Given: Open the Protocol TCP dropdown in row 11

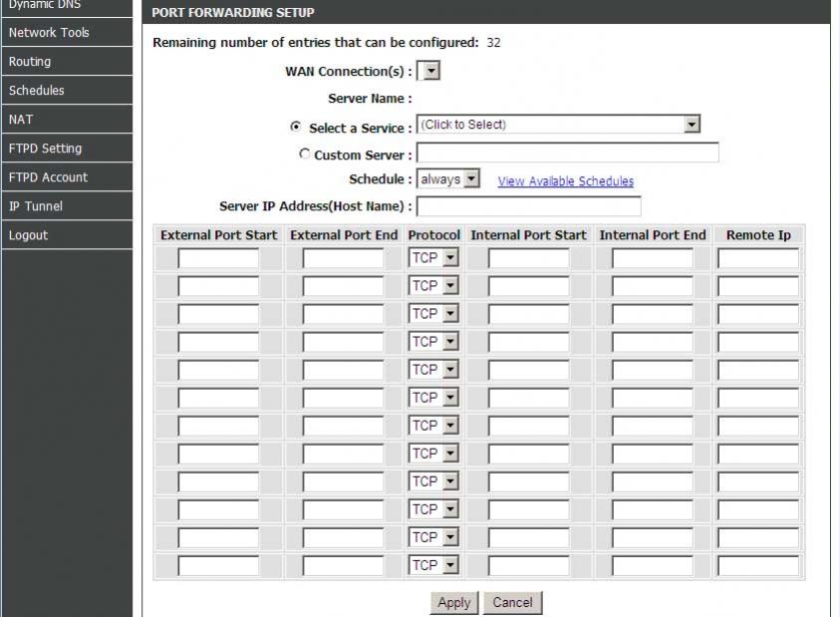Looking at the screenshot, I should pyautogui.click(x=433, y=537).
